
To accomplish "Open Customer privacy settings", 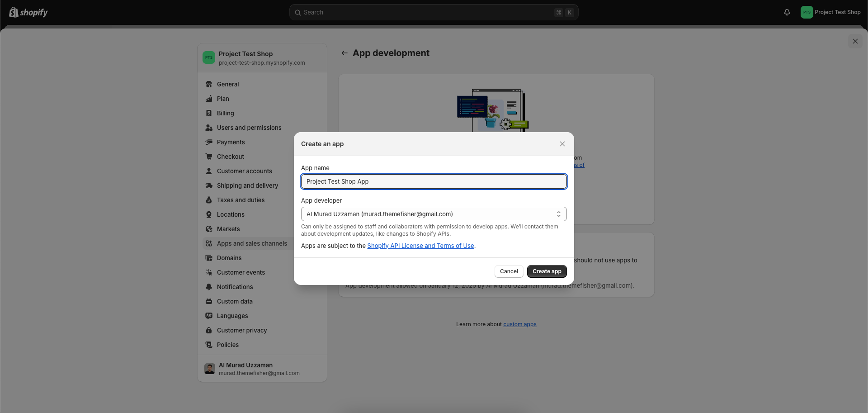I will [242, 330].
